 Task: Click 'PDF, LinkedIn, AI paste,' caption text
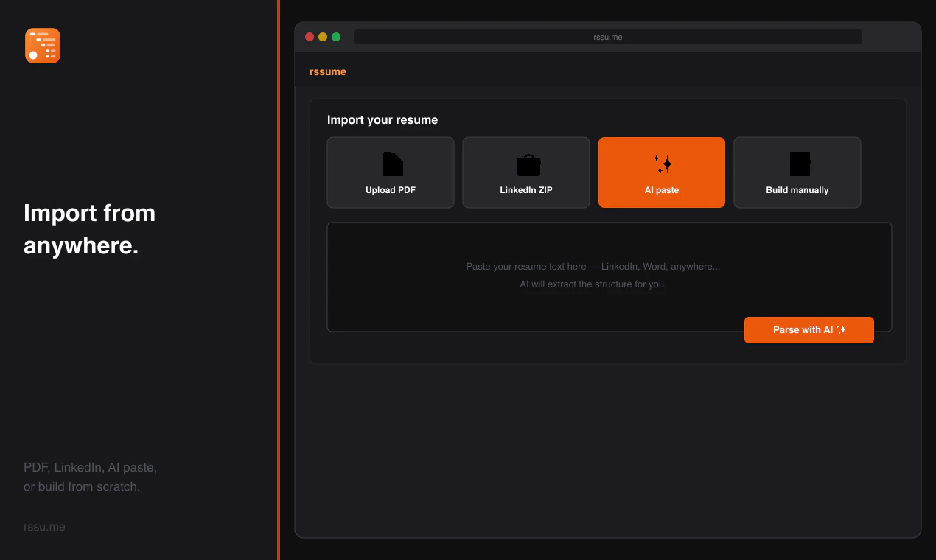(90, 467)
